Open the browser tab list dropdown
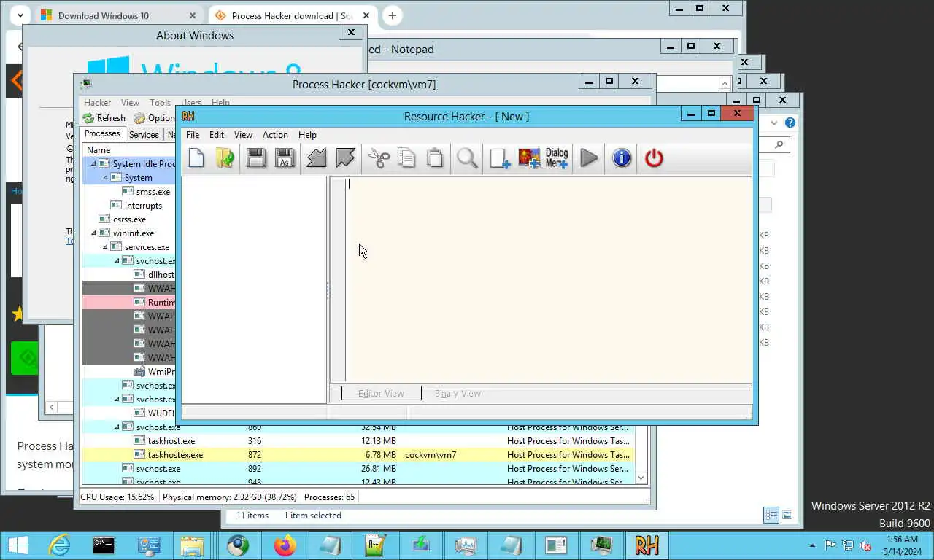The height and width of the screenshot is (560, 934). point(20,15)
